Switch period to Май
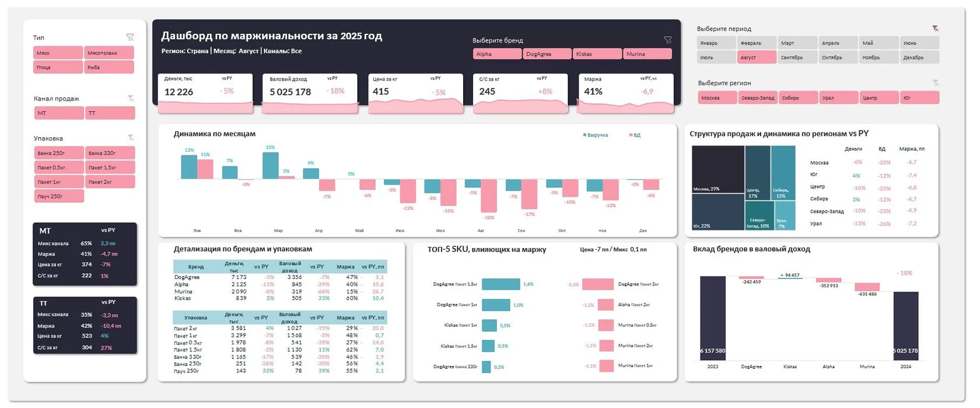 [x=879, y=43]
